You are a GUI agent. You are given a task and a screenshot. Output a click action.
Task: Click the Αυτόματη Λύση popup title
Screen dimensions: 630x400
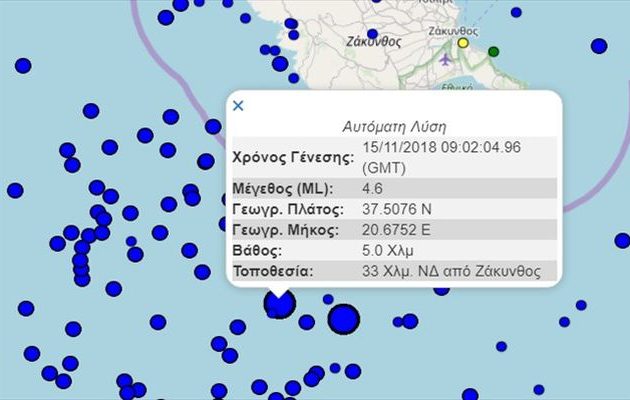click(394, 127)
